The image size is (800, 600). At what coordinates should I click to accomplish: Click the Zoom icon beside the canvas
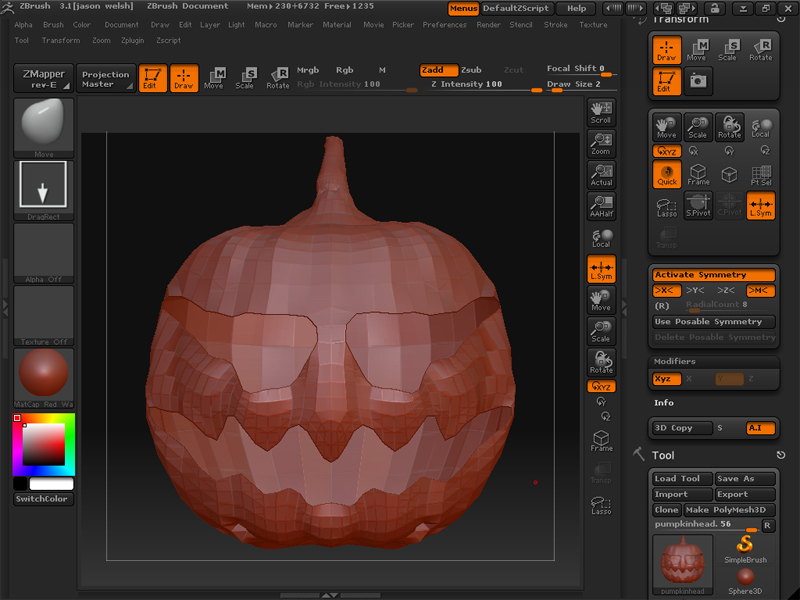[601, 143]
